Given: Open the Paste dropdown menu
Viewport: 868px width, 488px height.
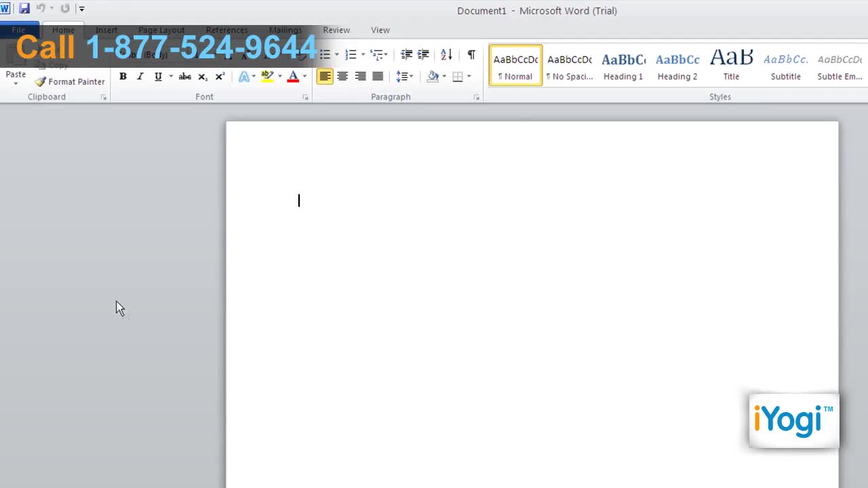Looking at the screenshot, I should 16,83.
